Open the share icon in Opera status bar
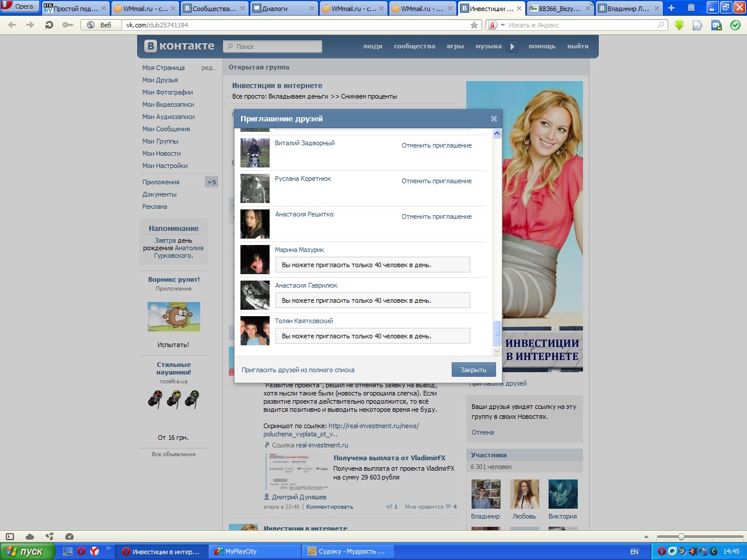The image size is (747, 560). click(x=50, y=536)
